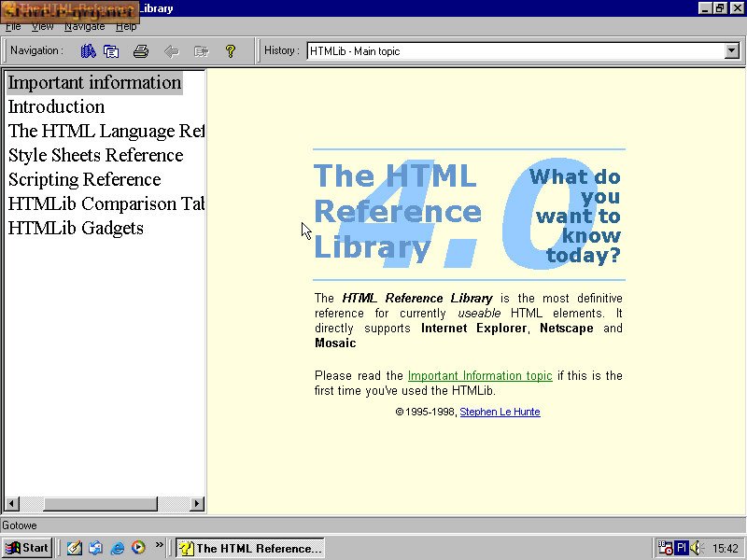
Task: Launch Outlook Express from quick launch
Action: (96, 548)
